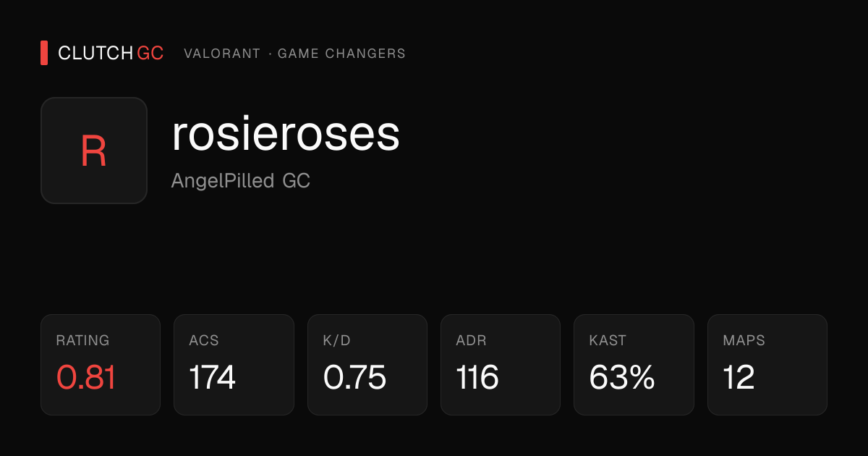Select the K/D stat card
This screenshot has height=456, width=868.
click(x=367, y=365)
